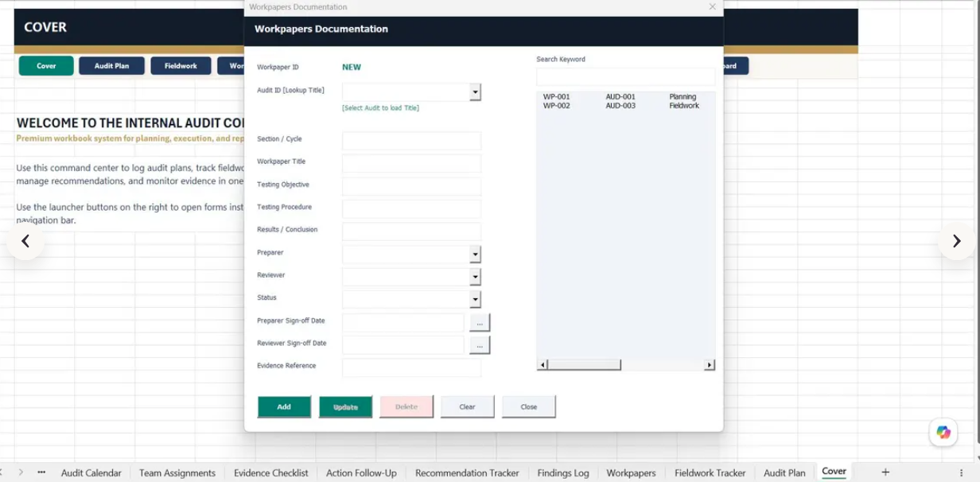Image resolution: width=980 pixels, height=482 pixels.
Task: Expand the Reviewer dropdown
Action: click(x=475, y=277)
